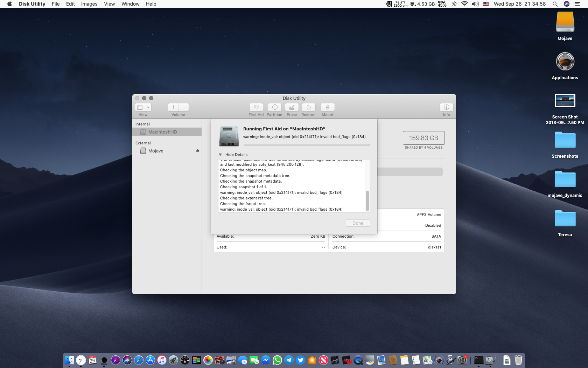
Task: Open the App Store from the Dock
Action: (x=150, y=360)
